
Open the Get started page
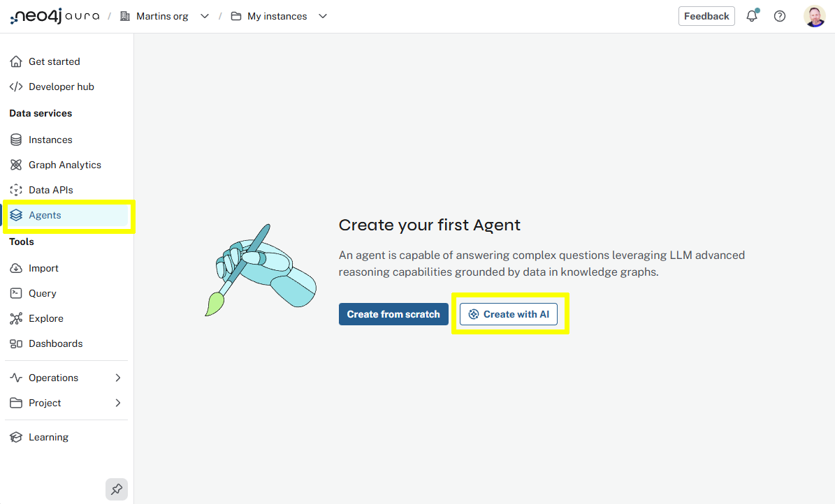point(54,61)
